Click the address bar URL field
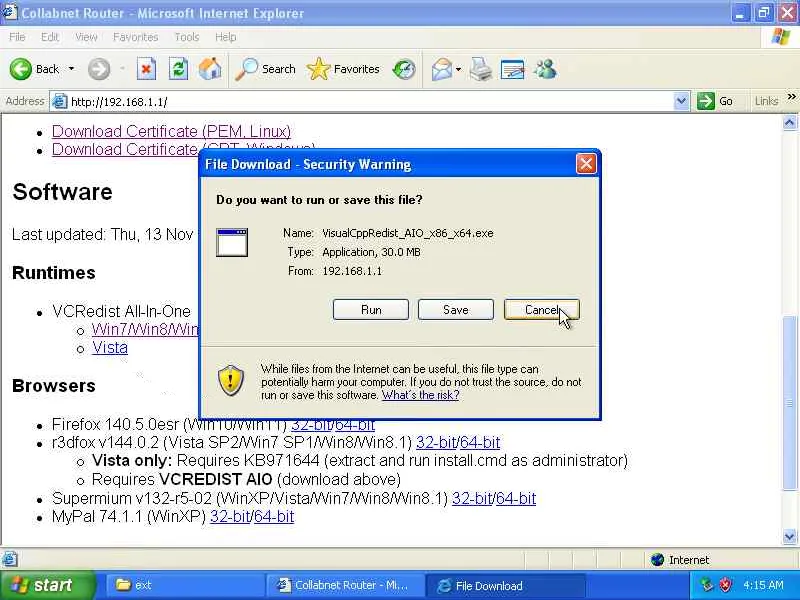800x600 pixels. [x=370, y=102]
